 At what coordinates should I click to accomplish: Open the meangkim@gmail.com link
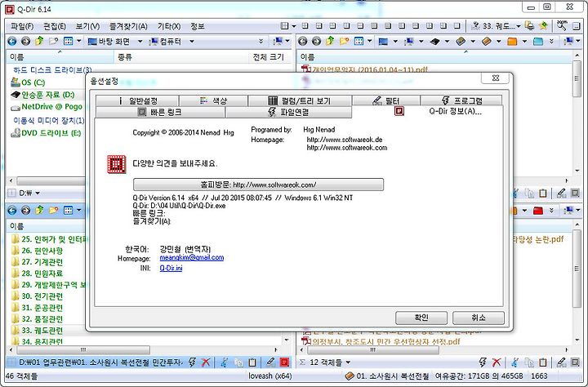[192, 258]
